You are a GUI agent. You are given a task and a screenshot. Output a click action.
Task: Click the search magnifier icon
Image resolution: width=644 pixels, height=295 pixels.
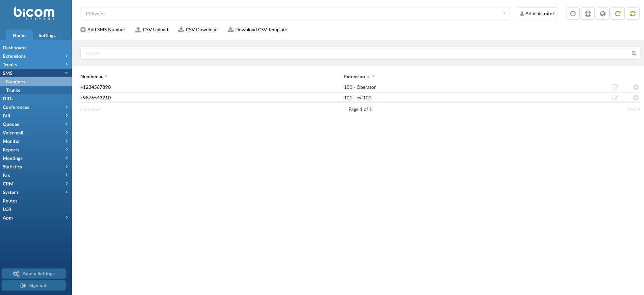634,53
